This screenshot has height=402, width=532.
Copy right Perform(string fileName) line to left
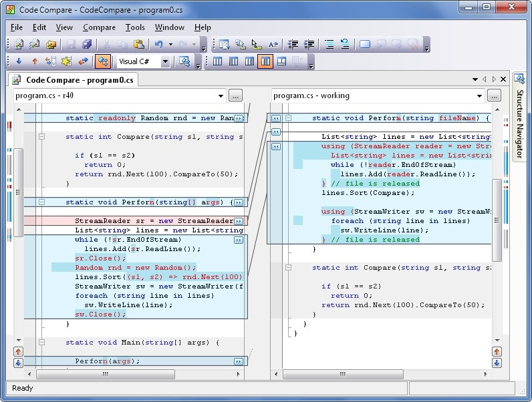pos(276,118)
